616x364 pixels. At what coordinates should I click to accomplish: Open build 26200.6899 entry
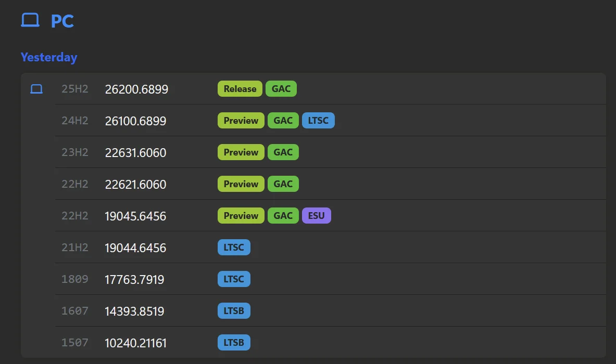pyautogui.click(x=136, y=89)
